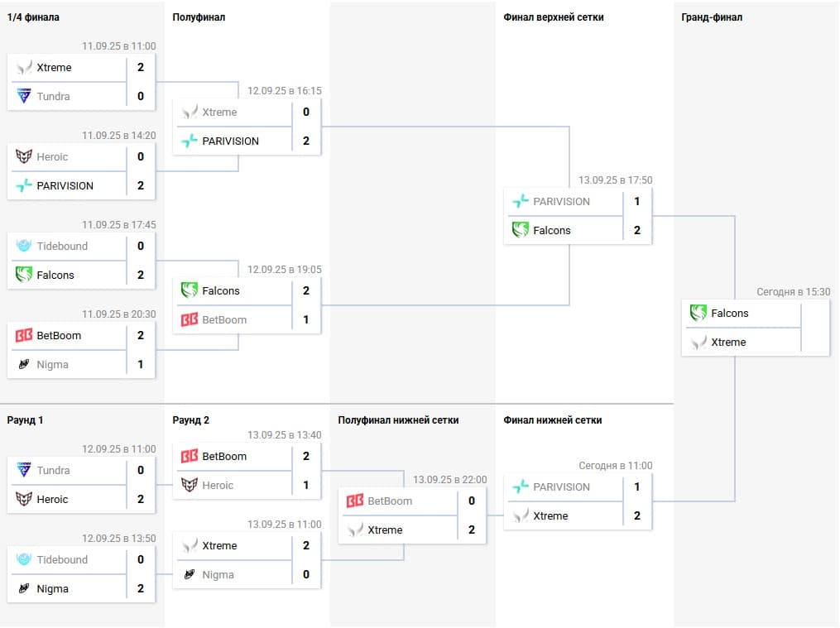Screen dimensions: 840x628
Task: Click Heroic logo in 1/4 final against PARIVISION
Action: tap(24, 156)
